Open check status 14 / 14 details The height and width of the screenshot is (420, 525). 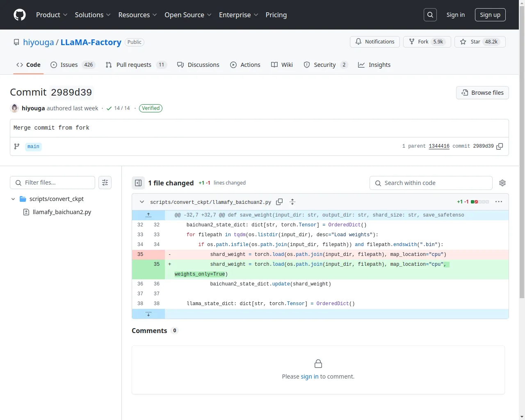[x=118, y=108]
